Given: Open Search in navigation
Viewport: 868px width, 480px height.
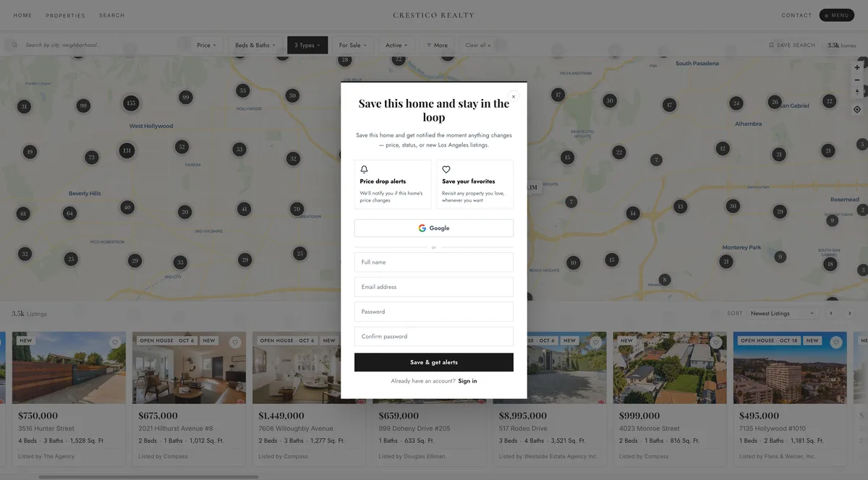Looking at the screenshot, I should tap(111, 15).
